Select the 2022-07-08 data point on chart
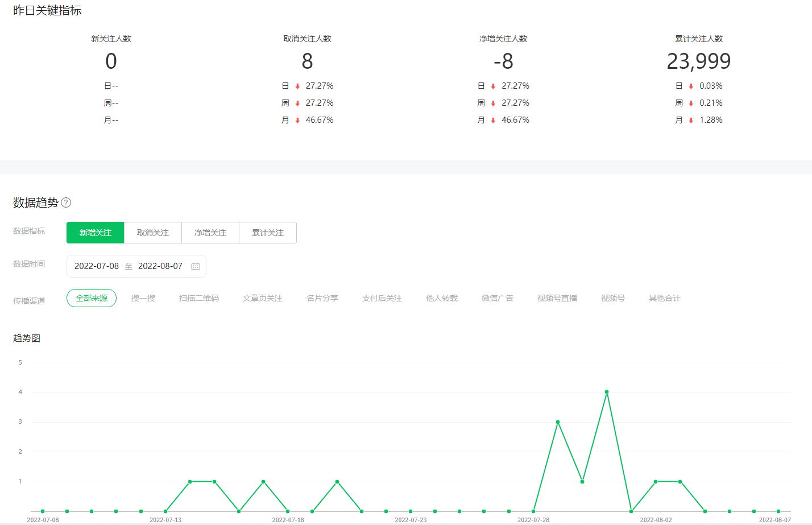The width and height of the screenshot is (812, 525). 43,511
